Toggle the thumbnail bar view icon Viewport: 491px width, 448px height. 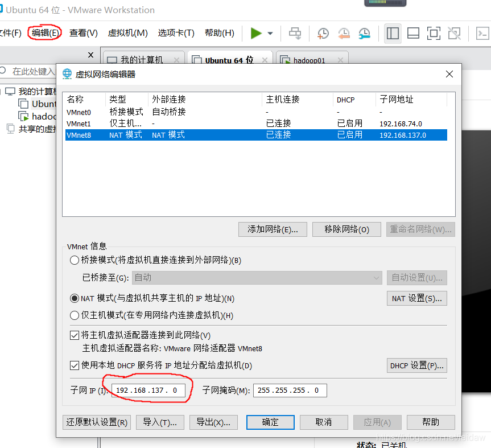click(413, 33)
